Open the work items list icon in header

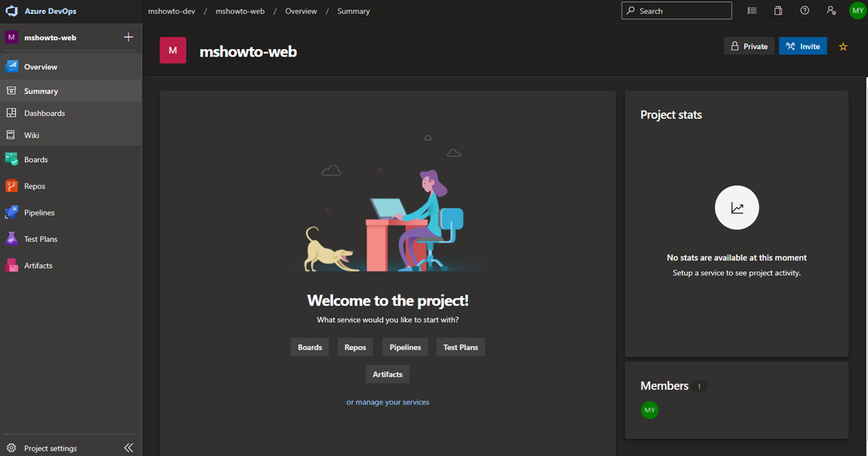pyautogui.click(x=752, y=11)
